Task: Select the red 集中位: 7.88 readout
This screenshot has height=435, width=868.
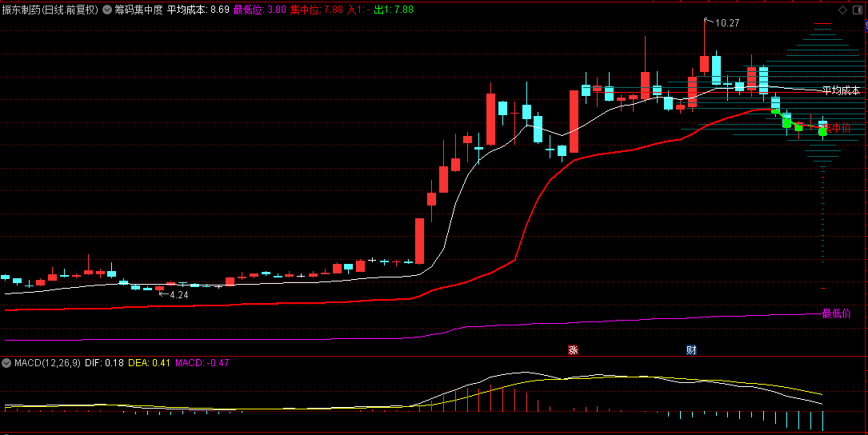Action: (x=317, y=10)
